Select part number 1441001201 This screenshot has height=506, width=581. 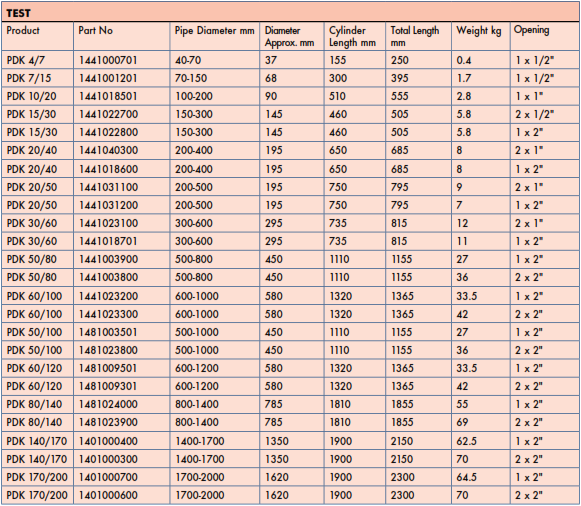point(108,78)
